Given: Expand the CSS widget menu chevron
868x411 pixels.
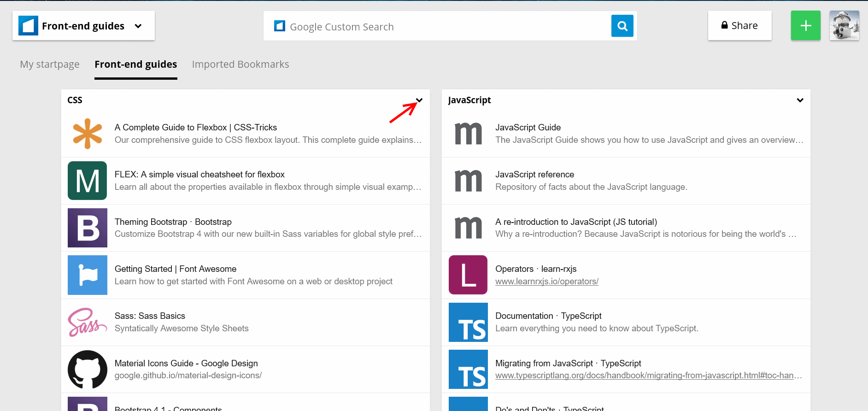Looking at the screenshot, I should tap(419, 100).
